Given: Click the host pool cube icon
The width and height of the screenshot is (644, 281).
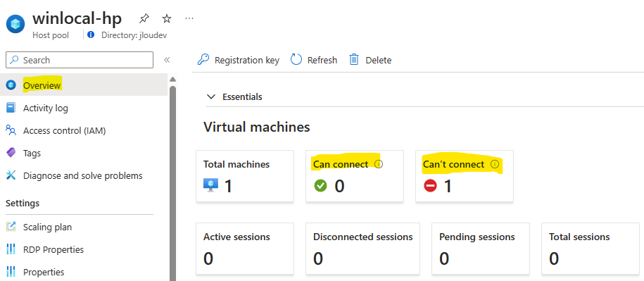Looking at the screenshot, I should 15,24.
